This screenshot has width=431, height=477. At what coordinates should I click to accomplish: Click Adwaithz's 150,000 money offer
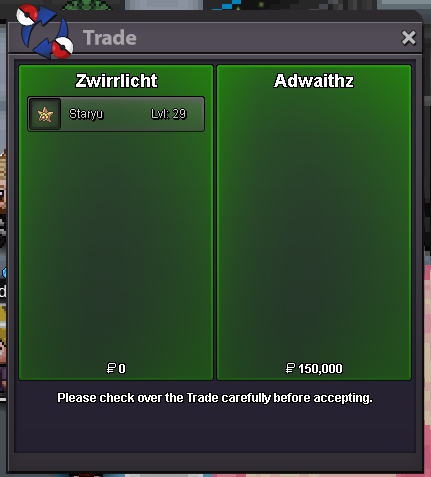click(x=314, y=368)
